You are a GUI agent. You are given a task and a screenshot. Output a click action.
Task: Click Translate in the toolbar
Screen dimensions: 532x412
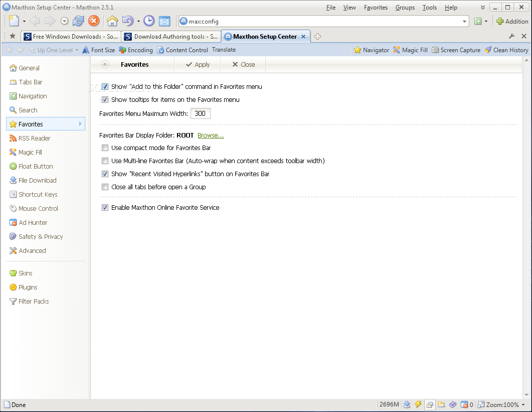(x=224, y=50)
